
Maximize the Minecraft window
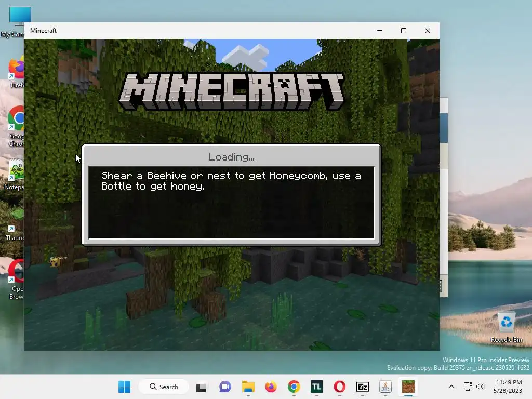point(403,31)
